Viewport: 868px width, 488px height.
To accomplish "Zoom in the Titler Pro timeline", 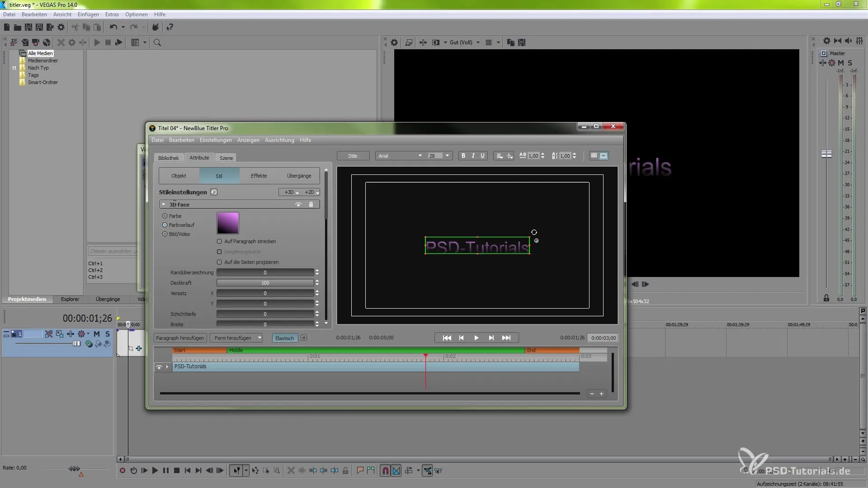I will coord(602,394).
